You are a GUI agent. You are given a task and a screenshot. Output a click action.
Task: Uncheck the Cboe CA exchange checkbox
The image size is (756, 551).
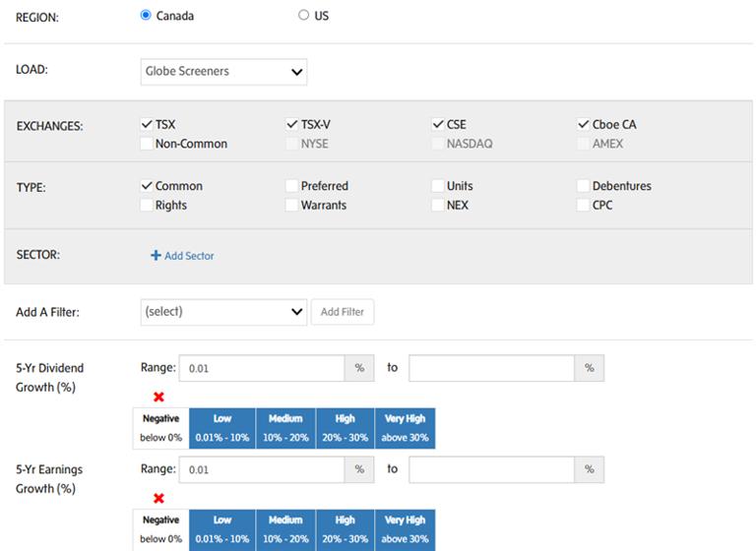[584, 124]
